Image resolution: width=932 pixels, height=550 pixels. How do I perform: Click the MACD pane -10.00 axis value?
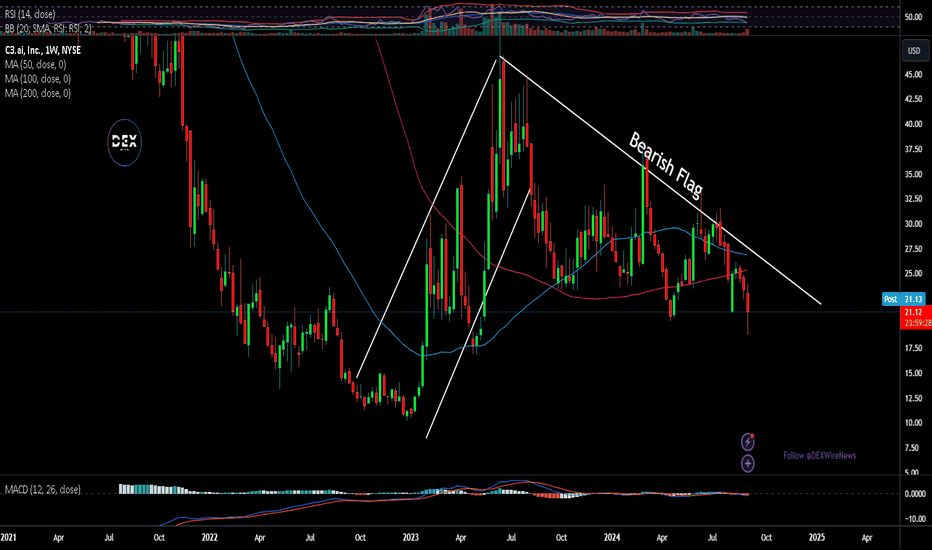pos(914,518)
